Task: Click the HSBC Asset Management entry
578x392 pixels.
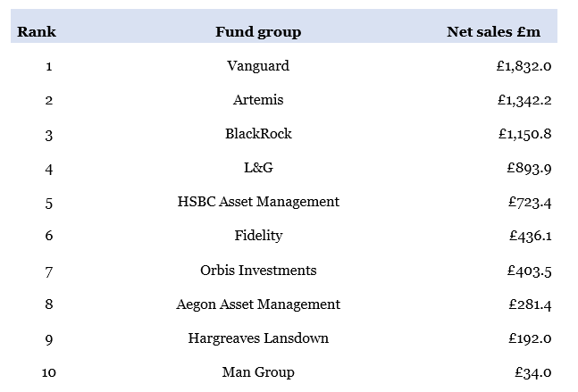Action: pos(258,202)
